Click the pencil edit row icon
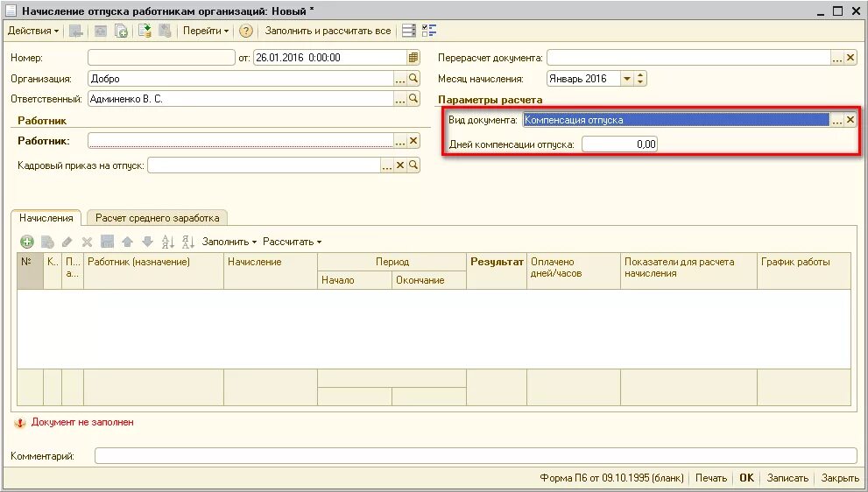Viewport: 868px width, 492px height. (67, 242)
